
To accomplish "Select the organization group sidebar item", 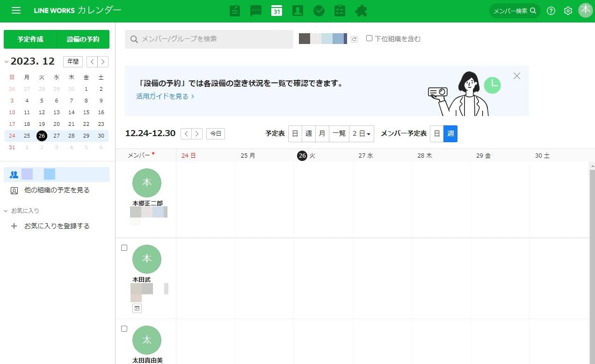I will [x=57, y=175].
